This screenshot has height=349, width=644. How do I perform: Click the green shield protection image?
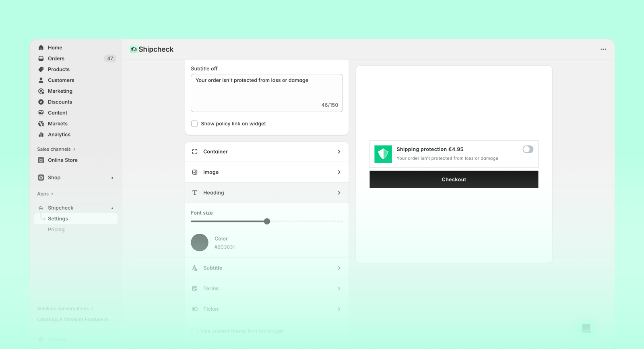click(x=383, y=154)
